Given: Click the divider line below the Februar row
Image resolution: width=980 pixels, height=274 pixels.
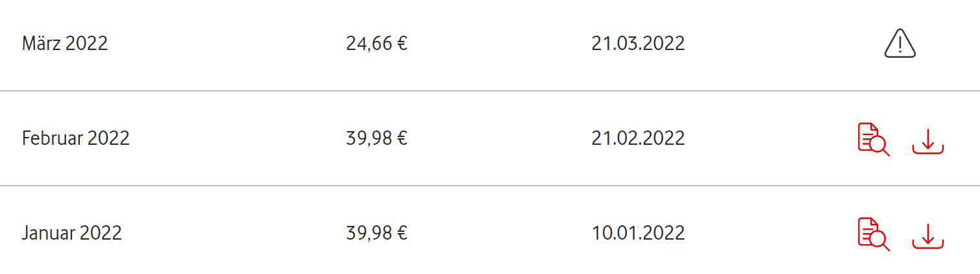Looking at the screenshot, I should click(x=490, y=186).
